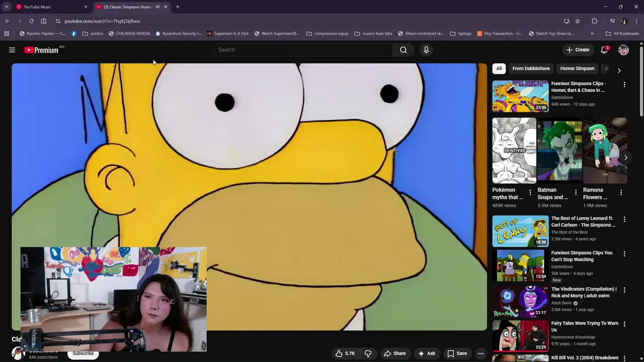Dislike the video with thumbs down
This screenshot has height=362, width=644.
tap(368, 353)
